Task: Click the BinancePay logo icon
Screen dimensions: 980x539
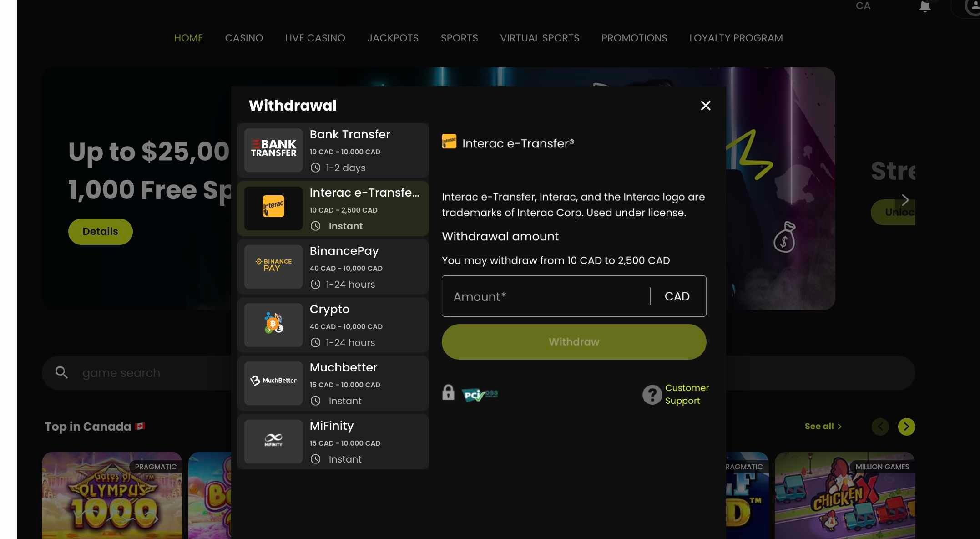Action: (273, 266)
